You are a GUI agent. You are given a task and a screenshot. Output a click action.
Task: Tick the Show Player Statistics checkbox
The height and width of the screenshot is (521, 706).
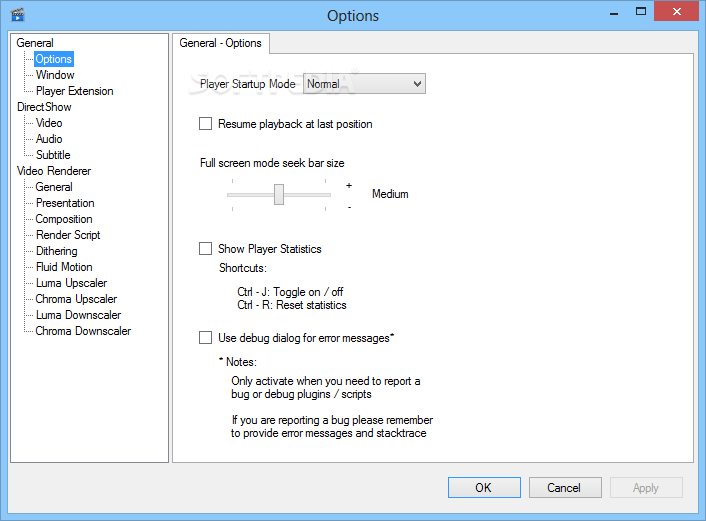(205, 249)
